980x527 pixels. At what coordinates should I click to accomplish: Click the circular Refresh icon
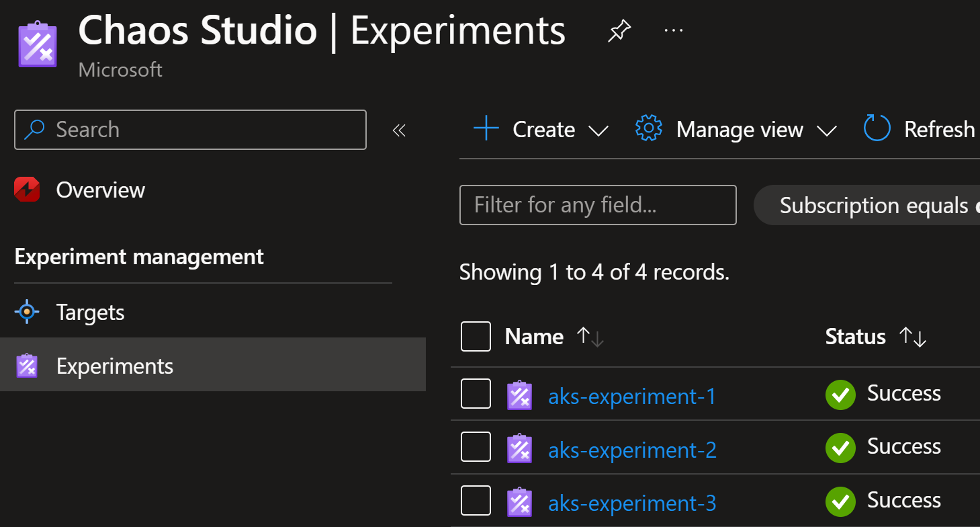(x=877, y=128)
